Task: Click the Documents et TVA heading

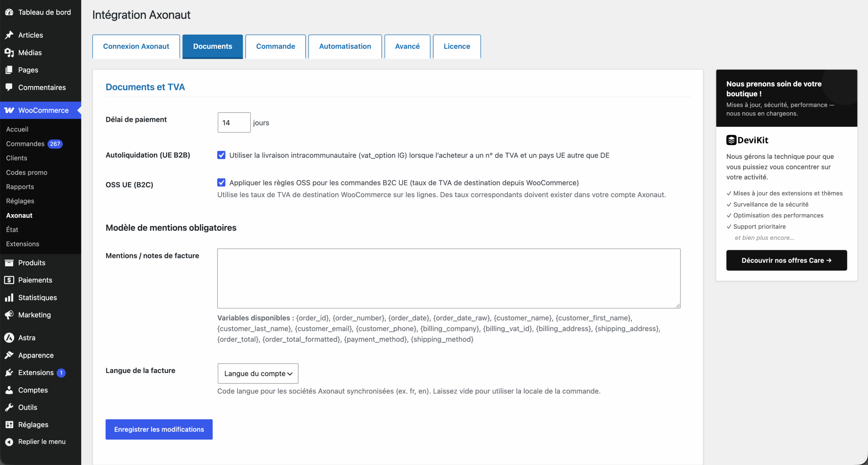Action: (x=145, y=87)
